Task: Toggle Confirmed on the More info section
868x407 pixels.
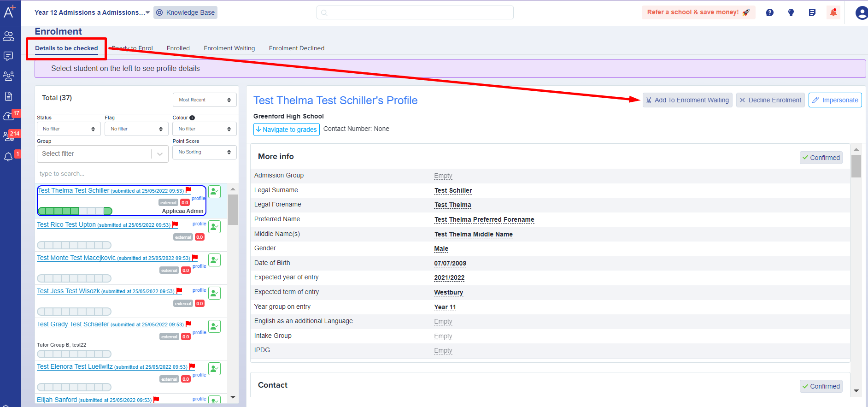Action: (x=821, y=158)
